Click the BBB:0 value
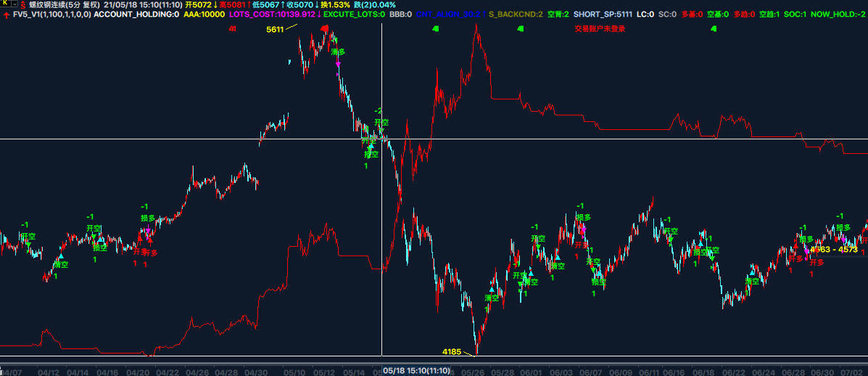The height and width of the screenshot is (376, 868). [x=401, y=15]
